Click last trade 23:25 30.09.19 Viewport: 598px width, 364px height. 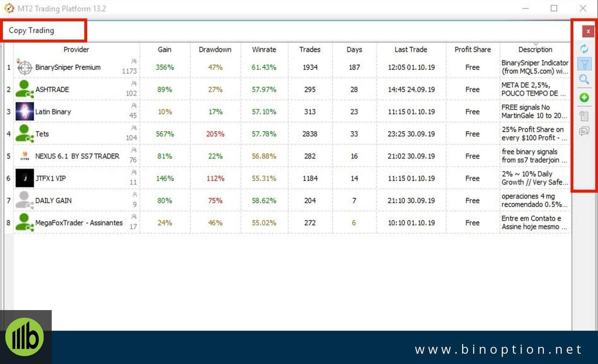(411, 134)
